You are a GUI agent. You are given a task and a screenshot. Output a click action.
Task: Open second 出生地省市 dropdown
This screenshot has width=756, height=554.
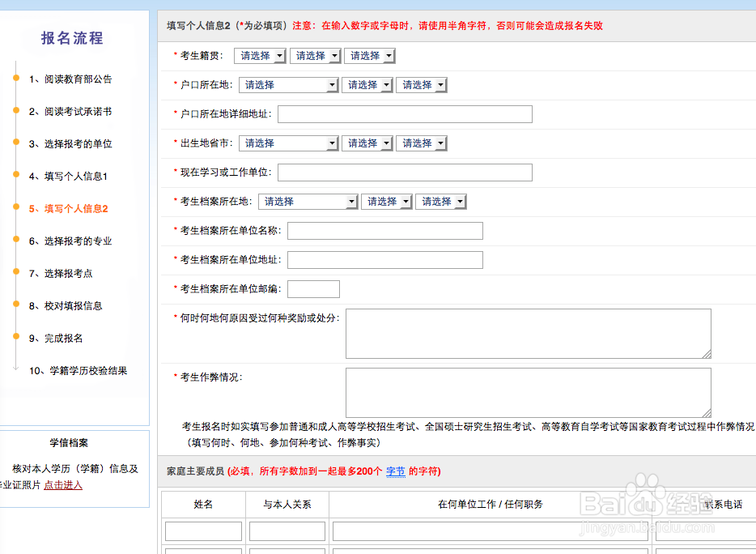coord(367,143)
